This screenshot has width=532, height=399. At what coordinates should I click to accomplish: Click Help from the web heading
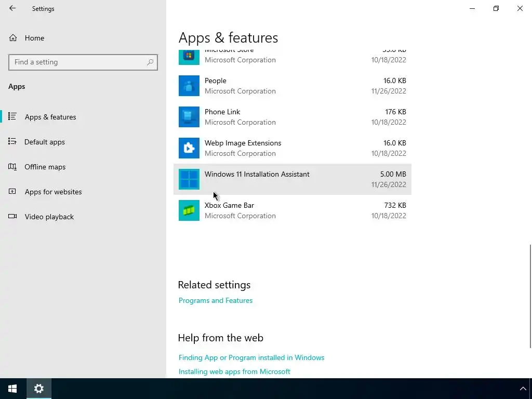point(220,338)
